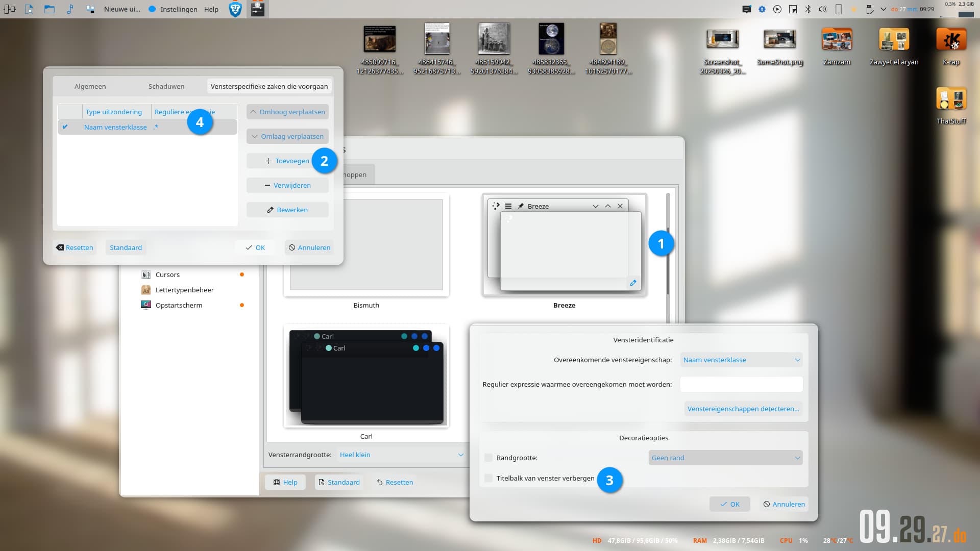This screenshot has width=980, height=551.
Task: Click the pencil edit icon on the Breeze preview
Action: click(x=633, y=283)
